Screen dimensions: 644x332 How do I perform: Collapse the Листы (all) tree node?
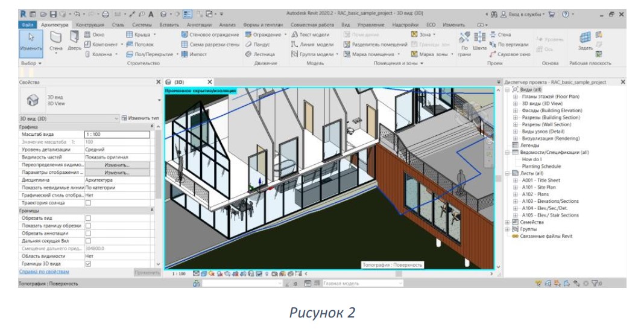click(508, 173)
